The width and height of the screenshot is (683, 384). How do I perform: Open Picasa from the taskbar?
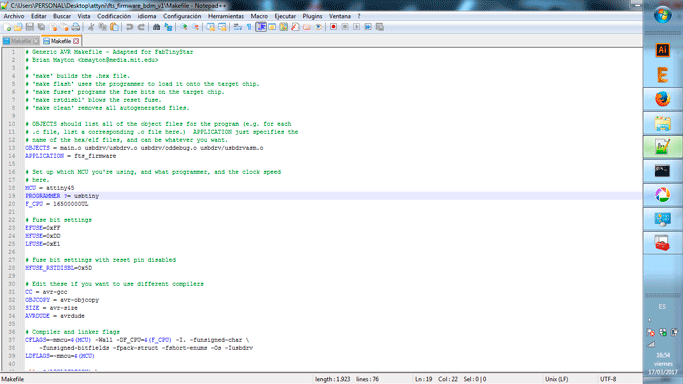(663, 195)
